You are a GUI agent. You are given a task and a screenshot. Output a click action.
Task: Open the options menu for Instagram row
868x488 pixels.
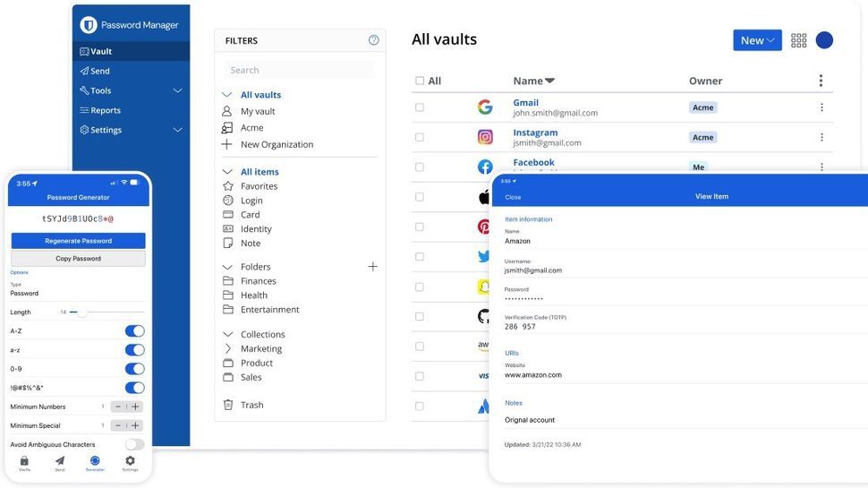pos(821,137)
